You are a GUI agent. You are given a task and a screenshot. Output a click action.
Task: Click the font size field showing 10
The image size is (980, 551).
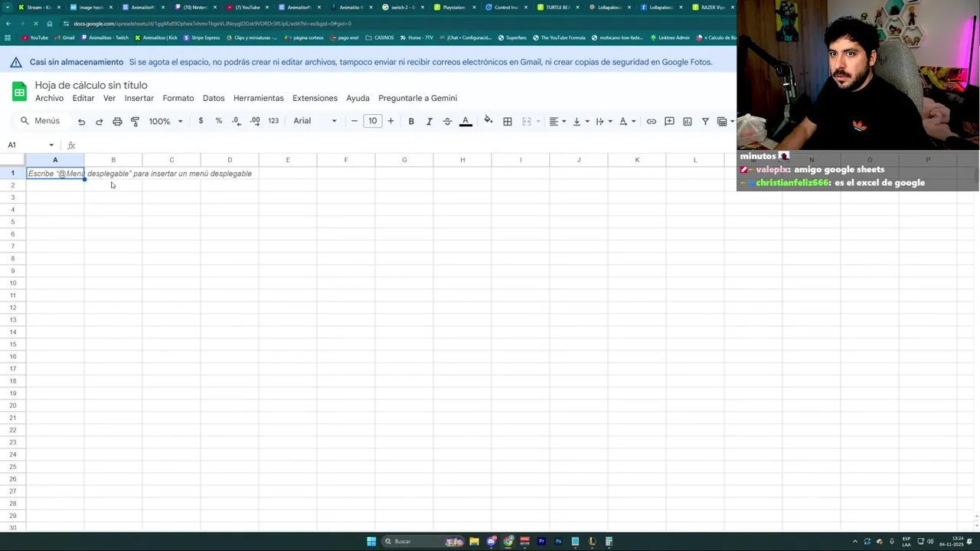pos(373,121)
